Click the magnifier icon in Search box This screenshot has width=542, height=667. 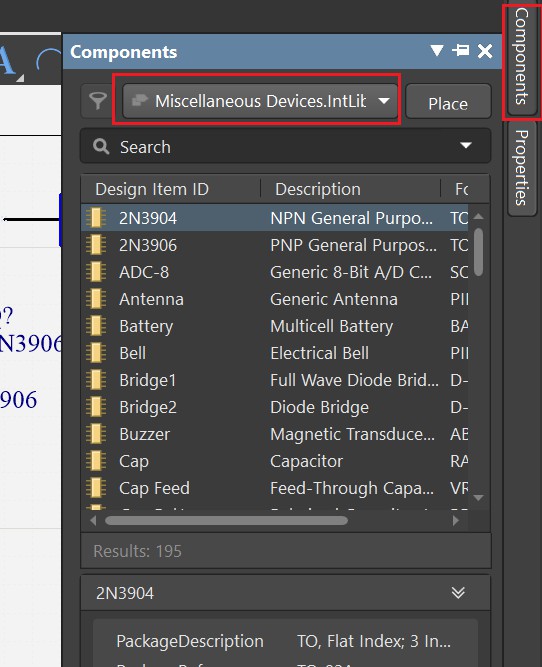(x=101, y=146)
